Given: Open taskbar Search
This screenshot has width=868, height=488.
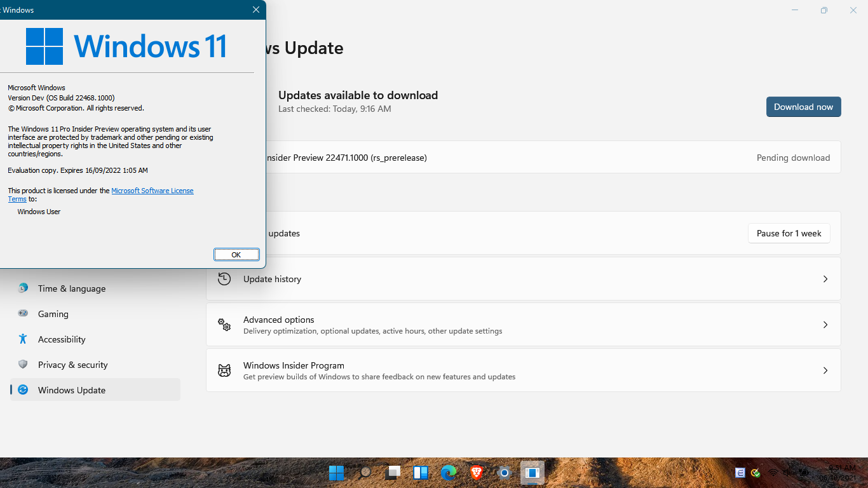Looking at the screenshot, I should (365, 473).
